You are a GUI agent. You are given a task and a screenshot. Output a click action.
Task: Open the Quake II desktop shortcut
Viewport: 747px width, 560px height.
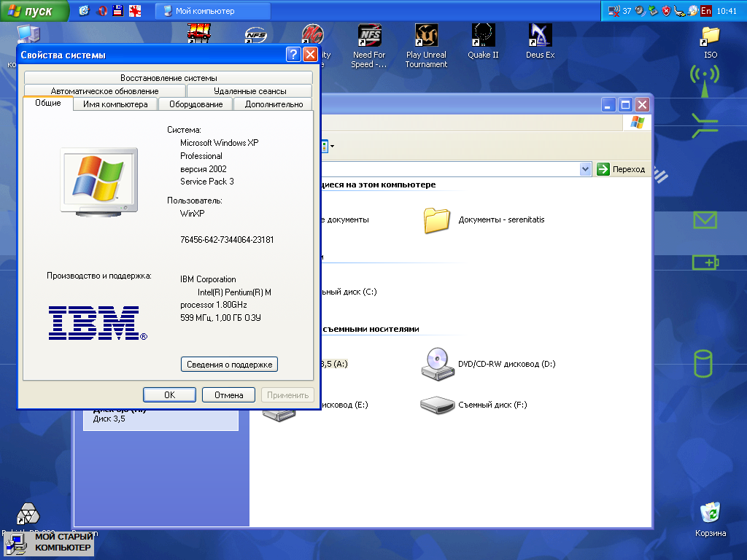[482, 36]
